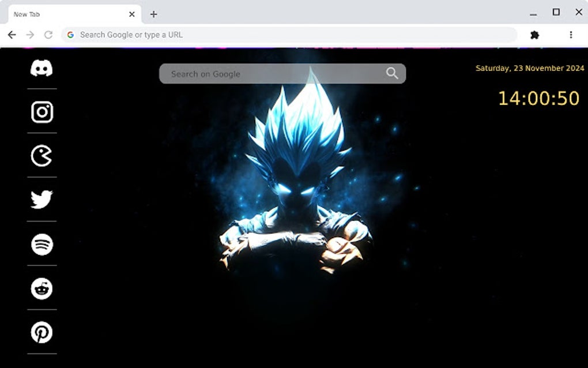Screen dimensions: 588x368
Task: Click the forward navigation arrow
Action: tap(30, 35)
